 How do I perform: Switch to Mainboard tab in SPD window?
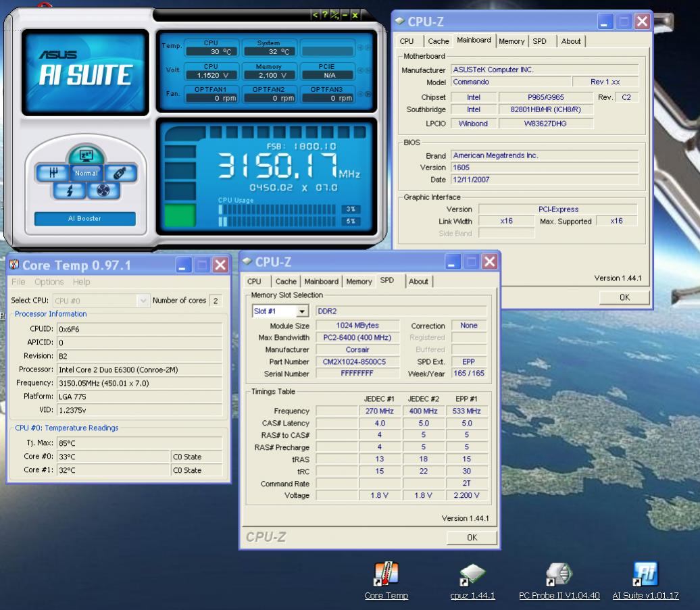point(322,282)
